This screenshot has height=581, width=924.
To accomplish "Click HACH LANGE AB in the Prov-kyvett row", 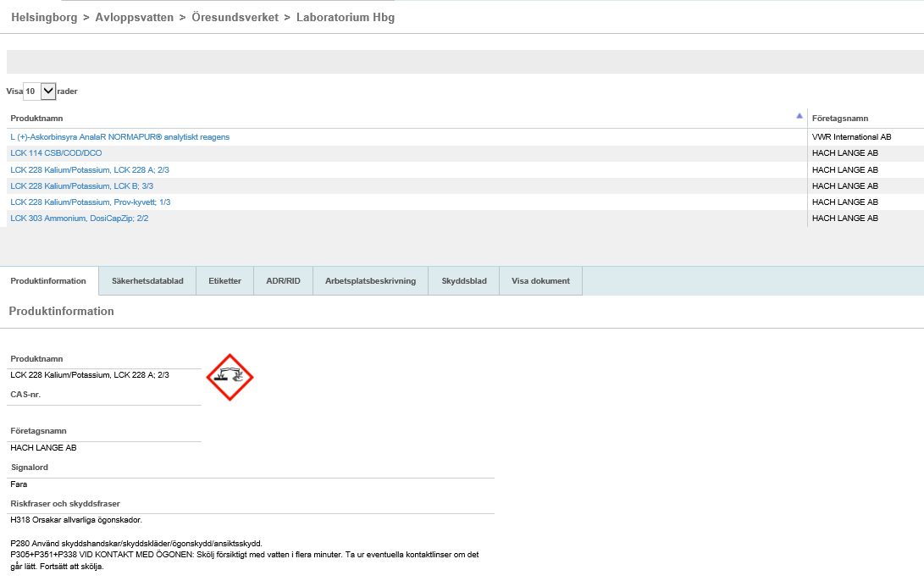I will tap(845, 202).
